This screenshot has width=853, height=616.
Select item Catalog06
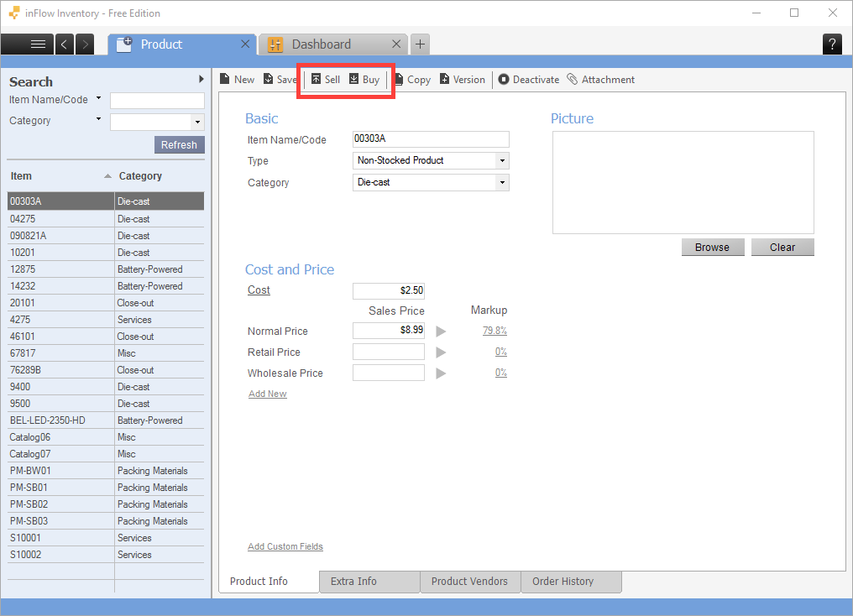tap(106, 437)
